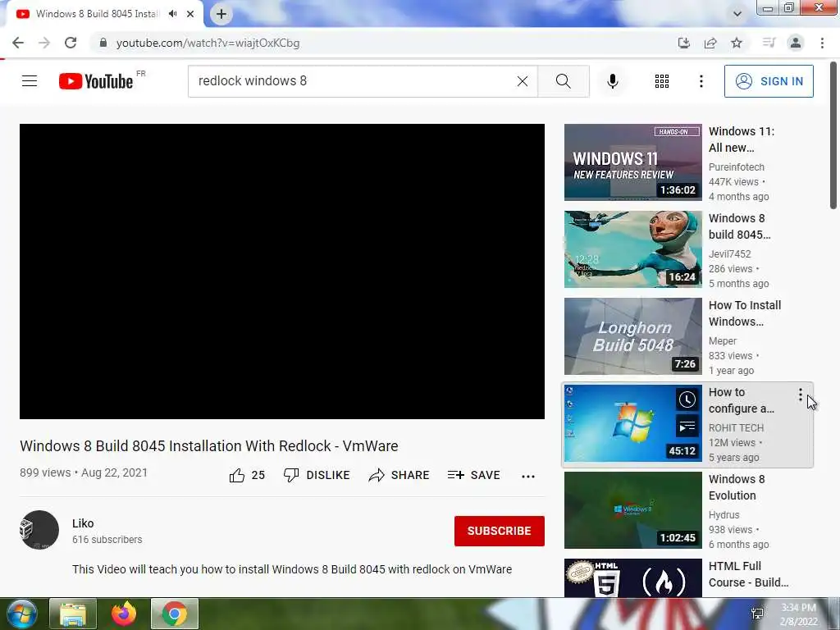Open media controls icon in Chrome toolbar
Image resolution: width=840 pixels, height=630 pixels.
(x=769, y=43)
